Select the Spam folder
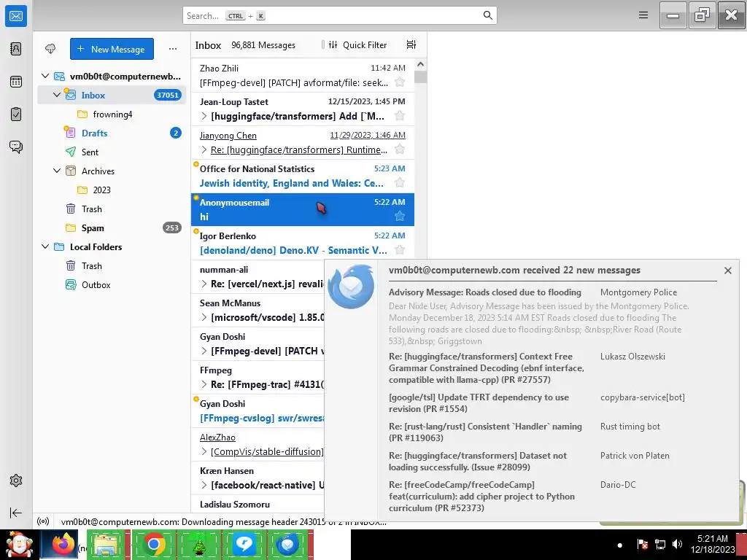The image size is (747, 560). coord(112,227)
